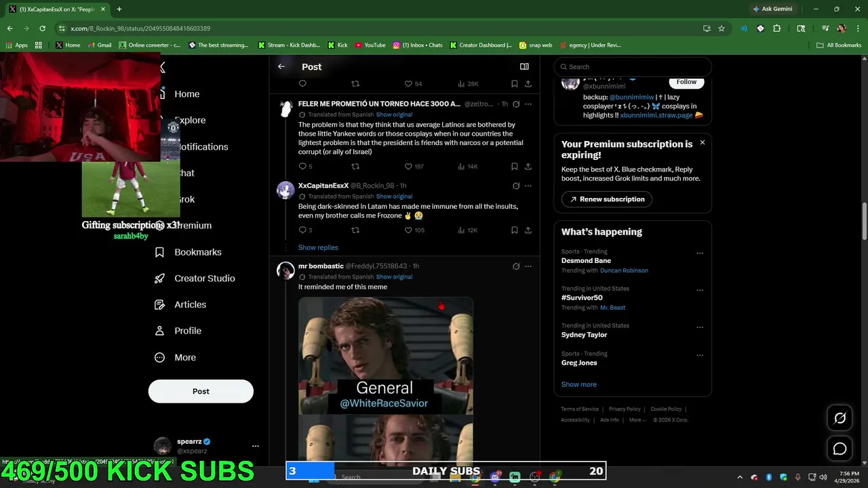Open more options on XxCapitanEsxX's post
The width and height of the screenshot is (868, 488).
click(x=528, y=186)
